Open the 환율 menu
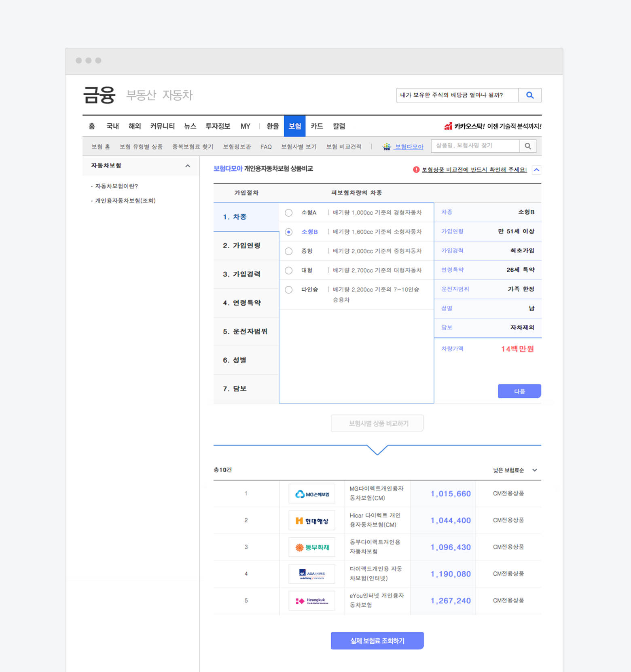Image resolution: width=631 pixels, height=672 pixels. 273,126
